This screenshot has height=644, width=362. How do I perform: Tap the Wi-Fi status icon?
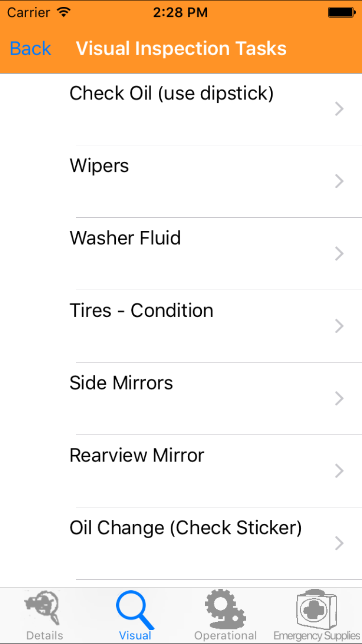[63, 13]
